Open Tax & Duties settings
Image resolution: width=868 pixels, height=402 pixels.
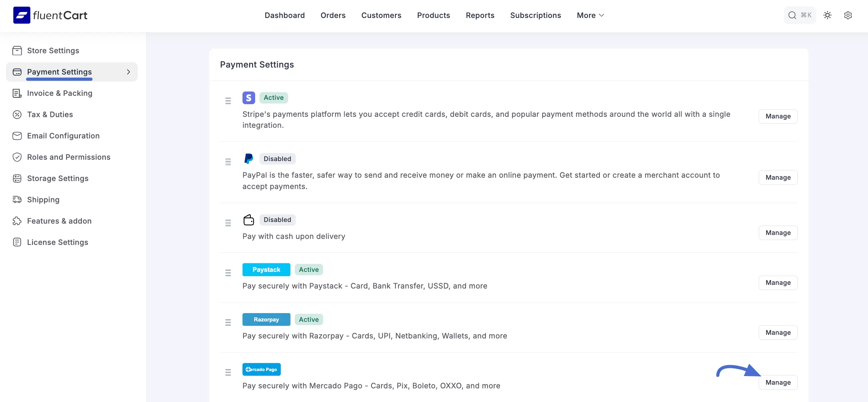pyautogui.click(x=50, y=114)
